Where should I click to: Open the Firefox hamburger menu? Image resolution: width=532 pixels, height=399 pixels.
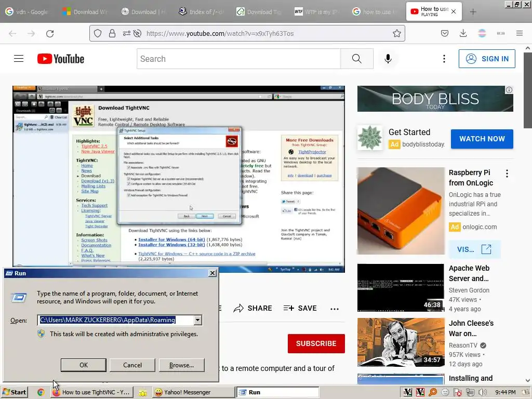tap(519, 33)
